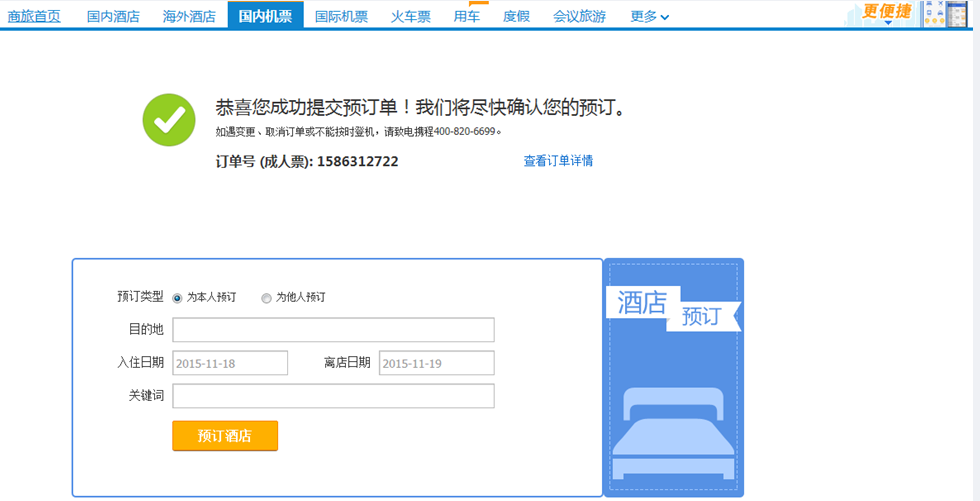Select the 为他人预订 radio button
The width and height of the screenshot is (980, 501).
pyautogui.click(x=266, y=298)
